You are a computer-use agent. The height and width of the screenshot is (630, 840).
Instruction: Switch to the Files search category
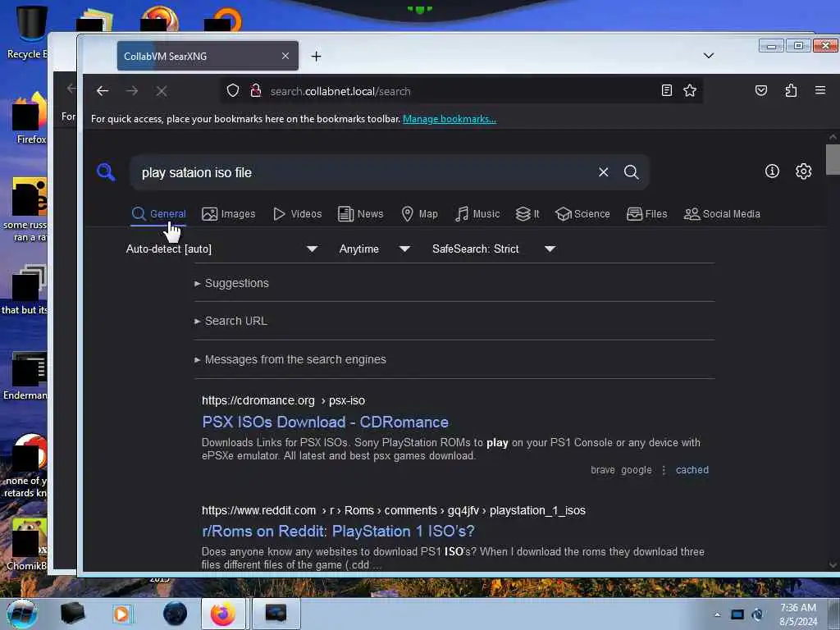click(x=646, y=214)
